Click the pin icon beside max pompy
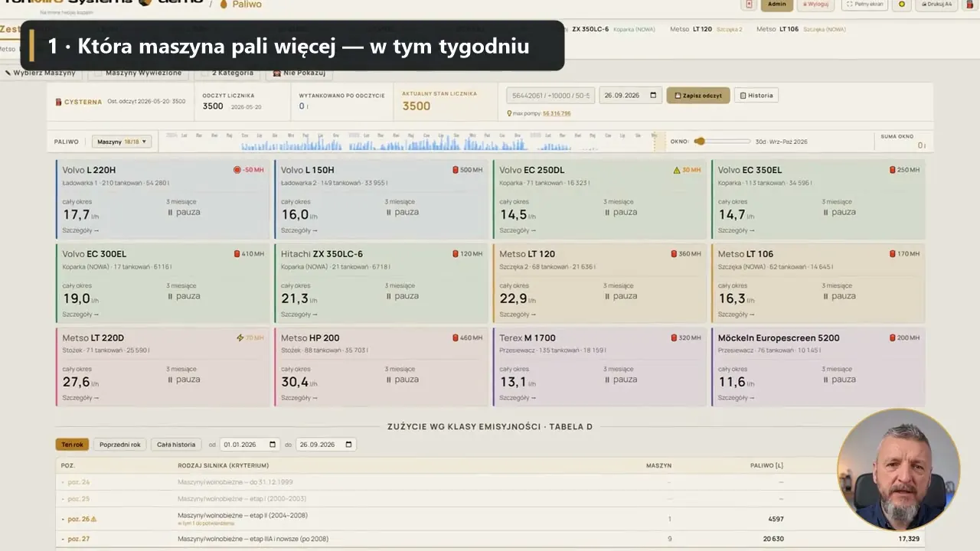980x551 pixels. (x=509, y=113)
